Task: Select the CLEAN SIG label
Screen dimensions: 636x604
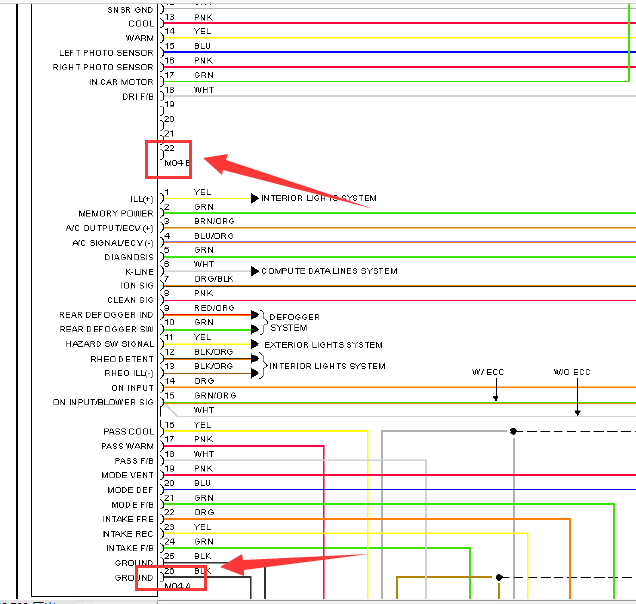Action: pos(130,300)
